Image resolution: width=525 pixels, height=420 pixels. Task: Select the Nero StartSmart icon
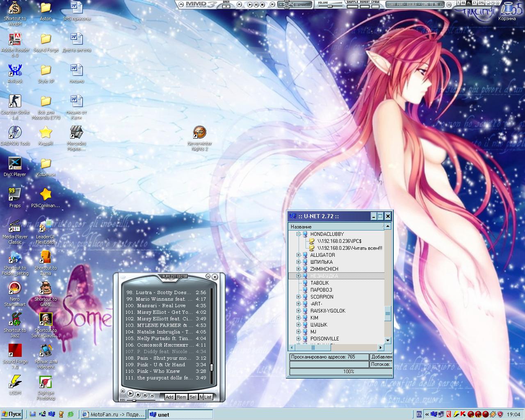point(15,294)
